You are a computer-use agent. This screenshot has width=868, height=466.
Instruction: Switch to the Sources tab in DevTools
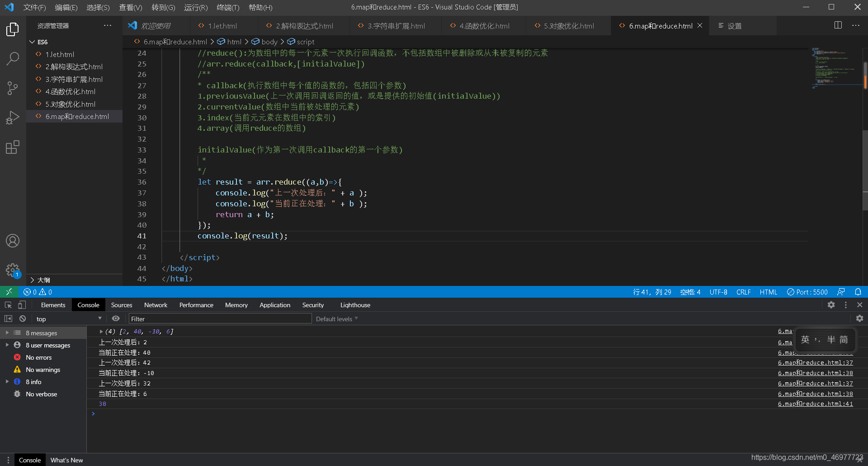[122, 305]
